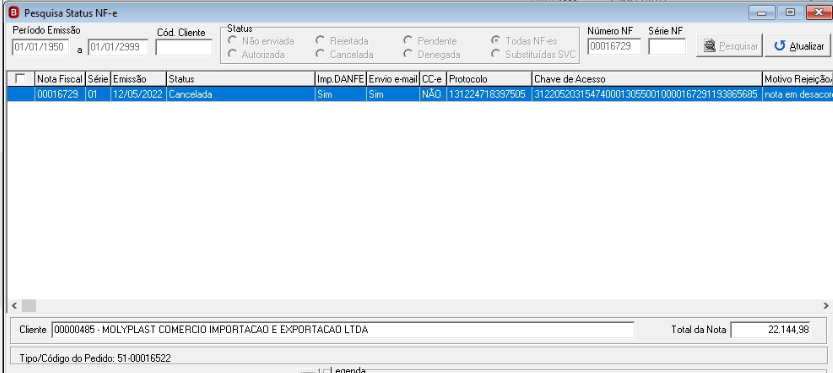Click the Envio e-mail column header

393,79
